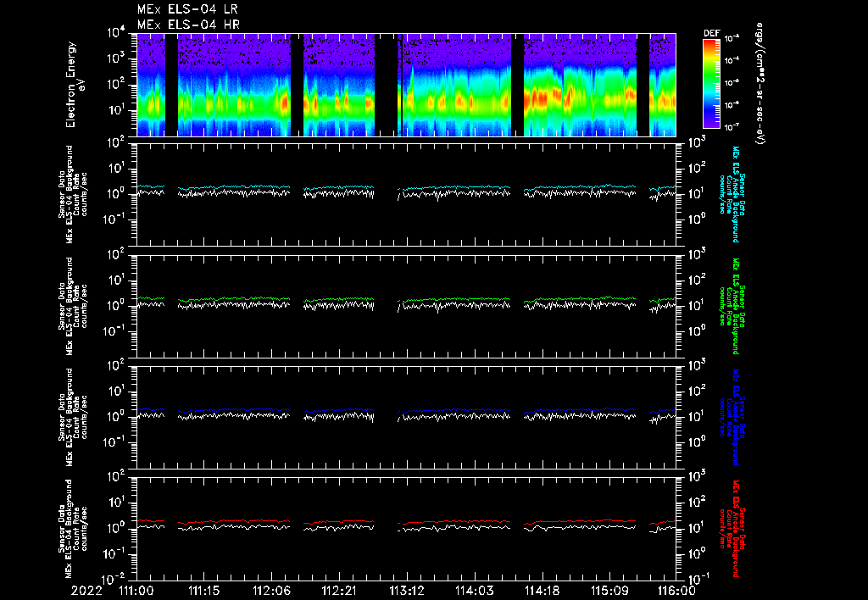Click the 10^-2 tick on the bottom panel left axis
This screenshot has width=868, height=600.
114,579
